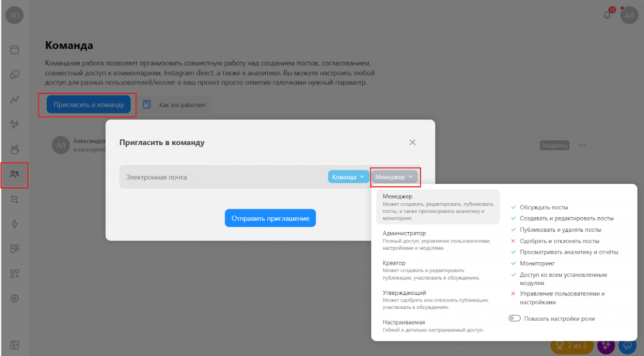Click the AI sparkles icon in sidebar

coord(14,124)
